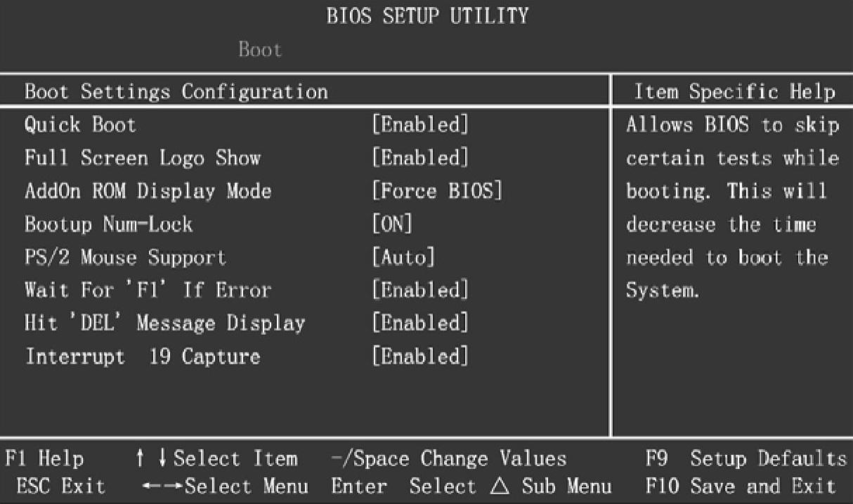Viewport: 853px width, 504px height.
Task: Click the Item Specific Help header
Action: point(734,91)
